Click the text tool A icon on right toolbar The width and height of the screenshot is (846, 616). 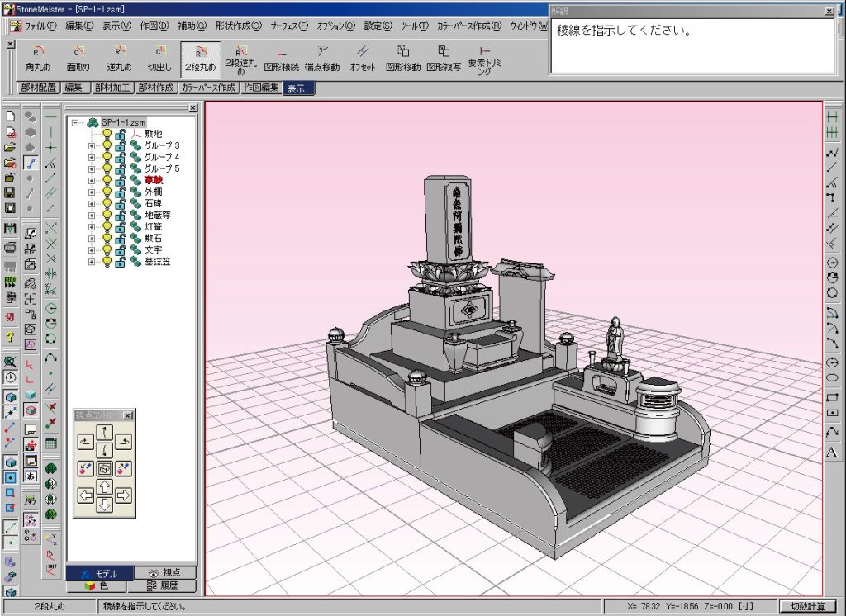point(832,452)
